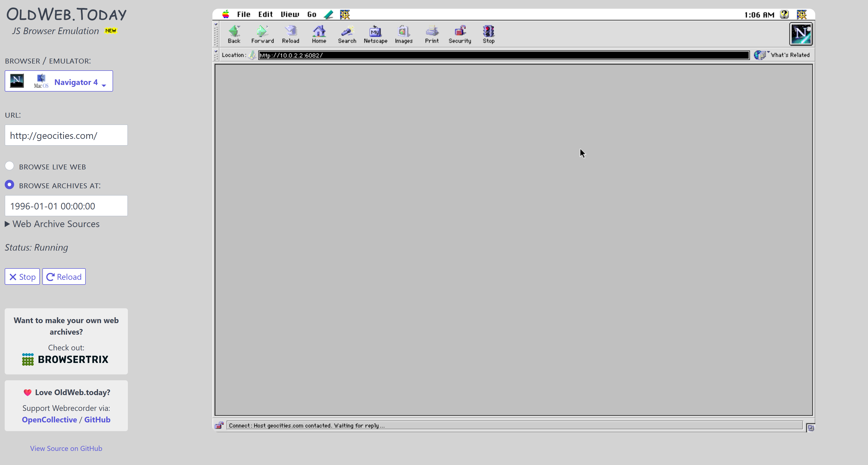Open the Search toolbar icon
868x465 pixels.
(x=347, y=34)
